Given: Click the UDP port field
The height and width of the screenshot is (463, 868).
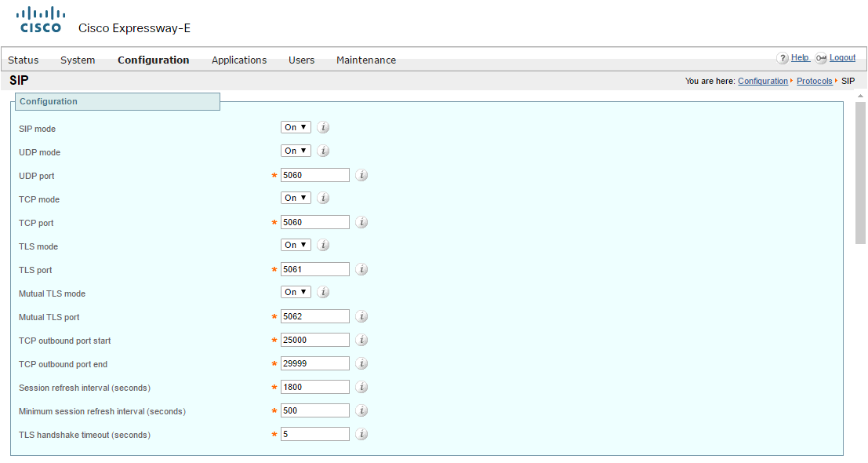Looking at the screenshot, I should point(315,175).
